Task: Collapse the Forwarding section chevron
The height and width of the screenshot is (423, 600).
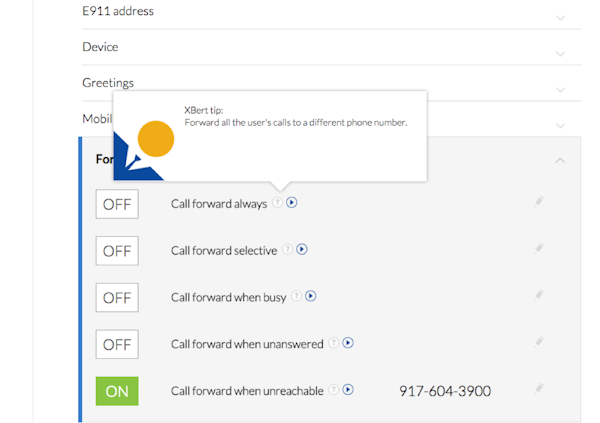Action: pos(560,160)
